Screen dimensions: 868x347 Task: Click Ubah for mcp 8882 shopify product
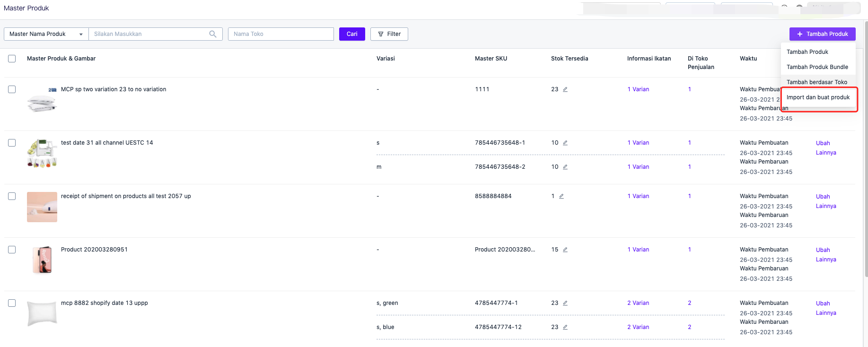[823, 304]
